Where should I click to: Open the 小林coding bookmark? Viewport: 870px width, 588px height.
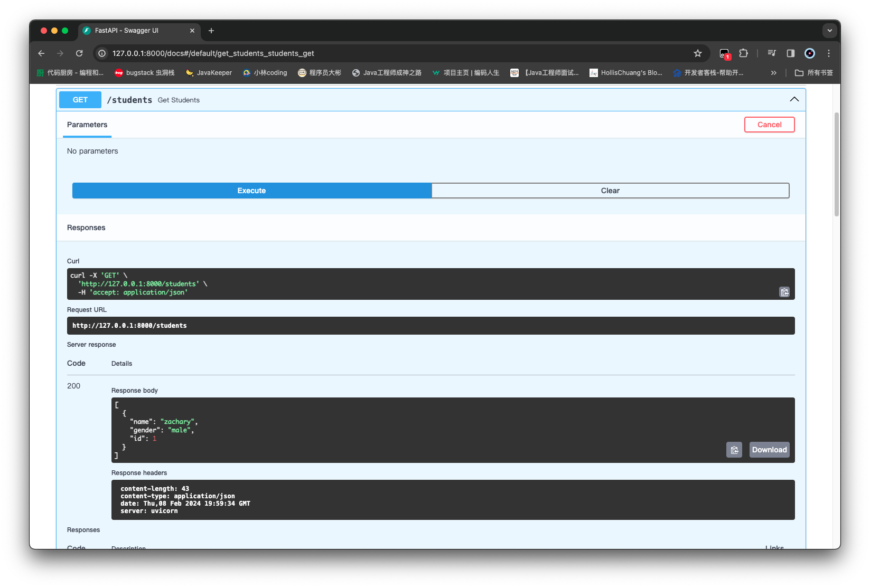tap(265, 73)
